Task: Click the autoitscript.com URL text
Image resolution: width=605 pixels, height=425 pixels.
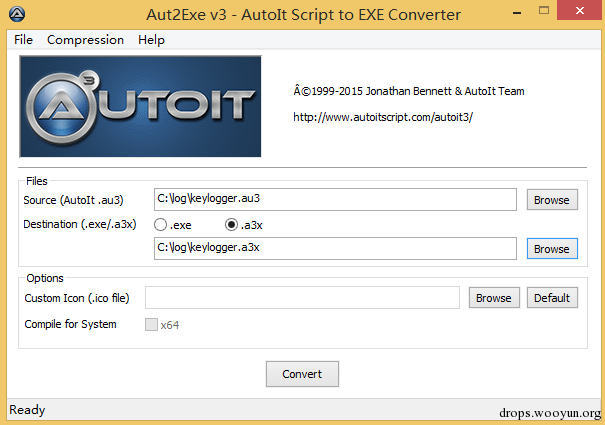Action: pyautogui.click(x=383, y=117)
